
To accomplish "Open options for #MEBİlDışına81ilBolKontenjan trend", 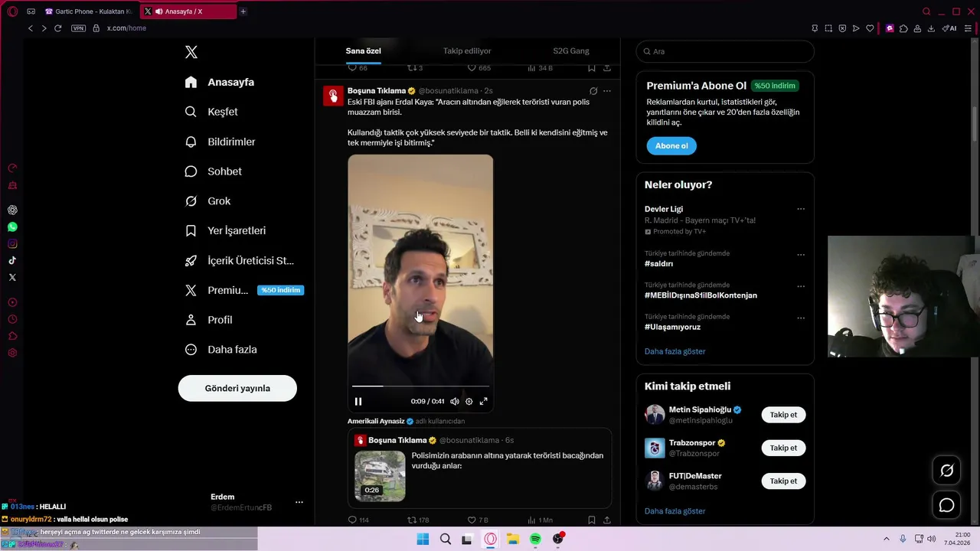I will (x=801, y=286).
